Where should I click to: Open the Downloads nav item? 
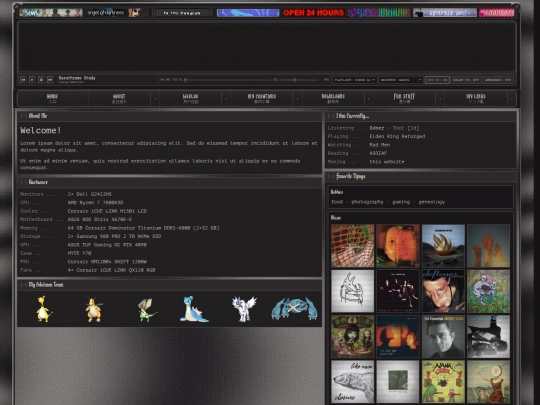pos(333,98)
